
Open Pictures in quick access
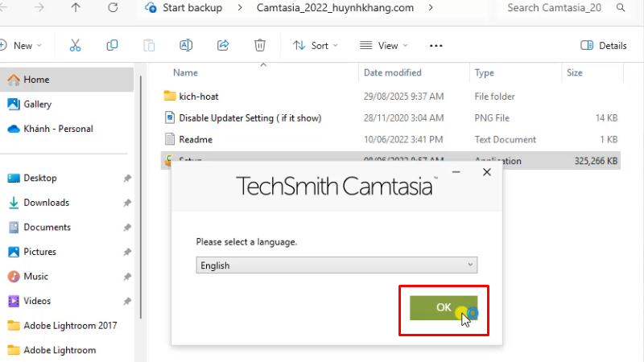(x=39, y=252)
